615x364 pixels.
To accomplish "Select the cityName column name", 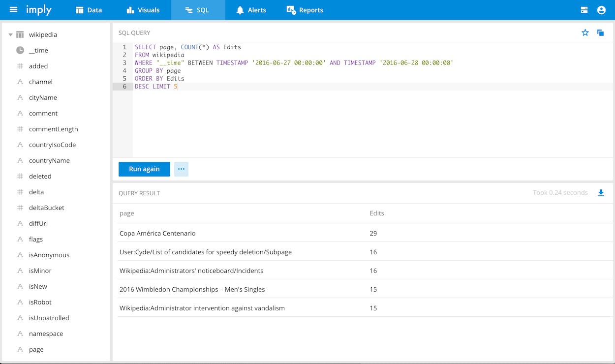I will (43, 98).
